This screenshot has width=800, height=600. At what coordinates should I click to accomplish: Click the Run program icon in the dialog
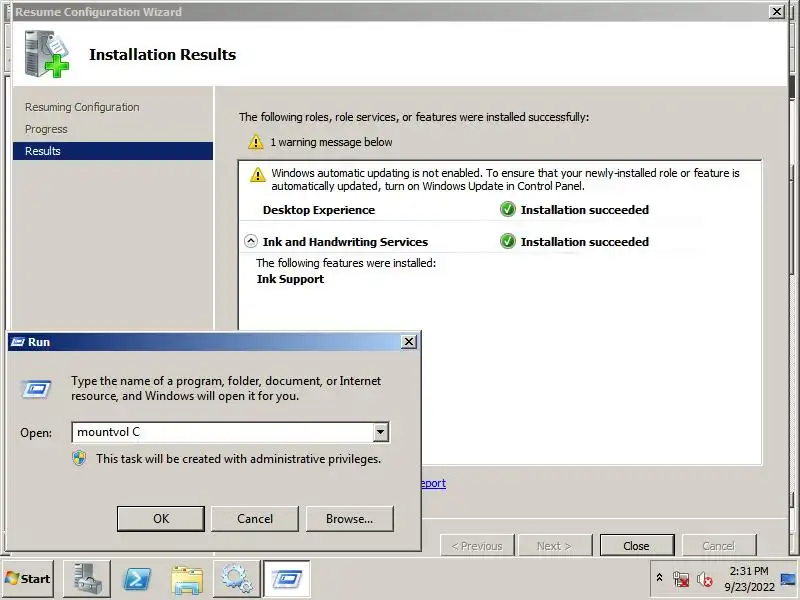[36, 389]
